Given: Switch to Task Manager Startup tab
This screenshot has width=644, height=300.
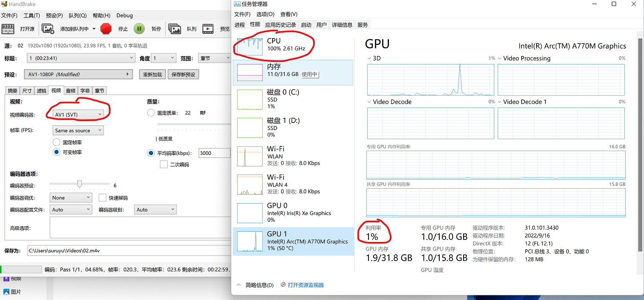Looking at the screenshot, I should click(306, 25).
